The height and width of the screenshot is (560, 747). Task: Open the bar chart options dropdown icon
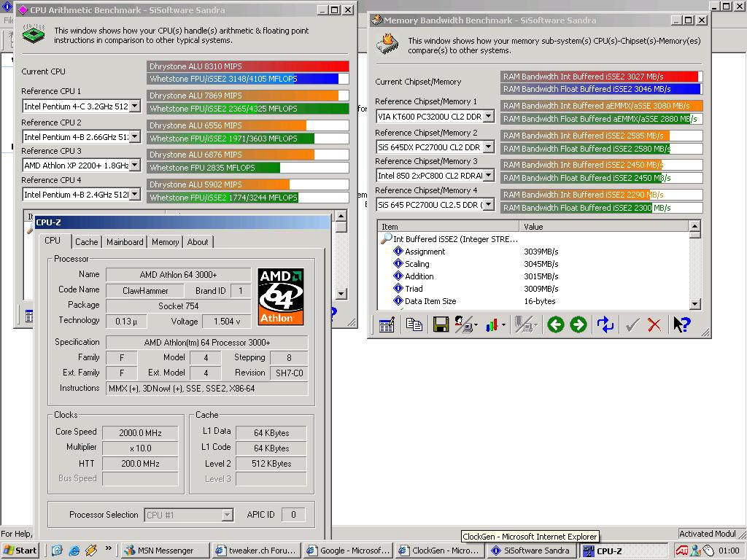(495, 324)
